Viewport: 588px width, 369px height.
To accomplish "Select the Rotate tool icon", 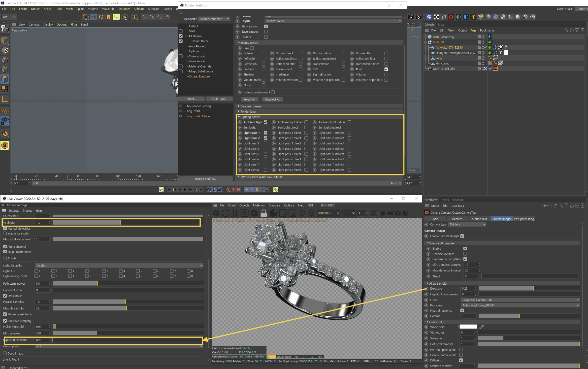I will [101, 17].
